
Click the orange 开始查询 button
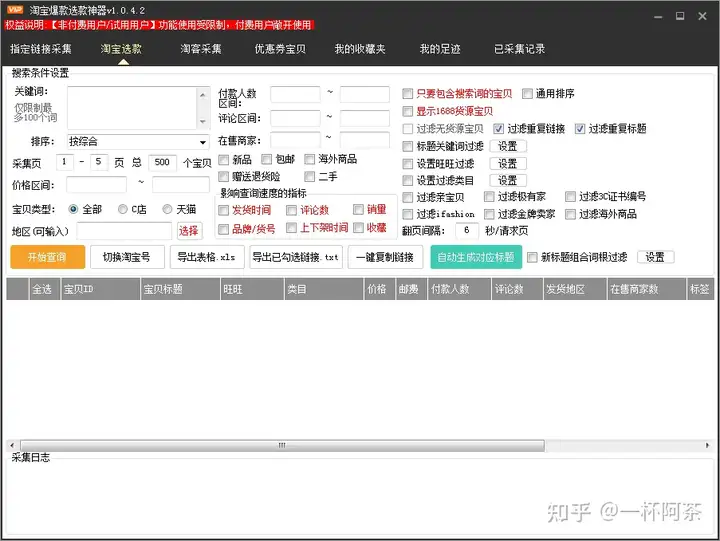[x=47, y=257]
